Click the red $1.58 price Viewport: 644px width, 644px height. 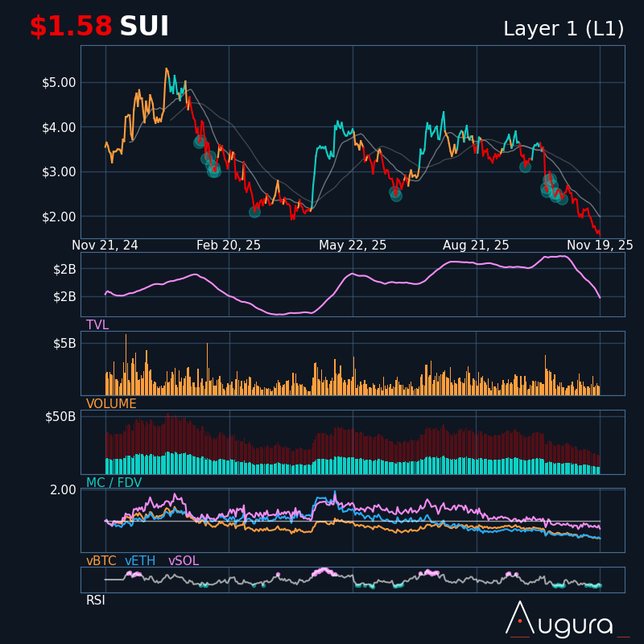(x=71, y=27)
